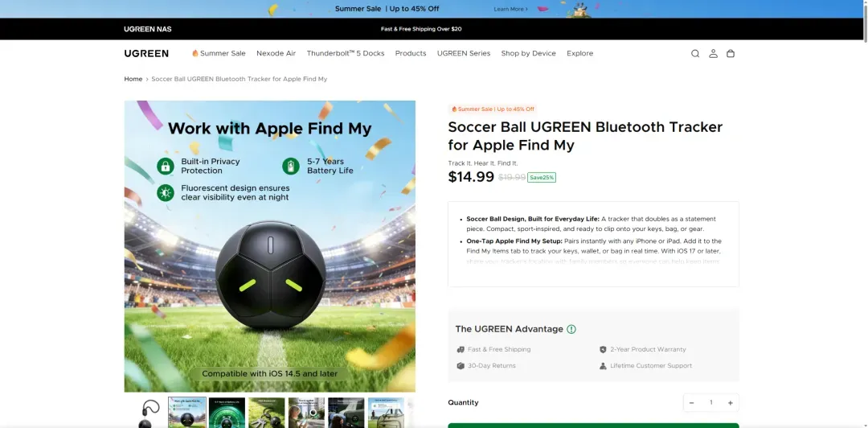Click the shipping truck icon
This screenshot has height=428, width=868.
[460, 350]
